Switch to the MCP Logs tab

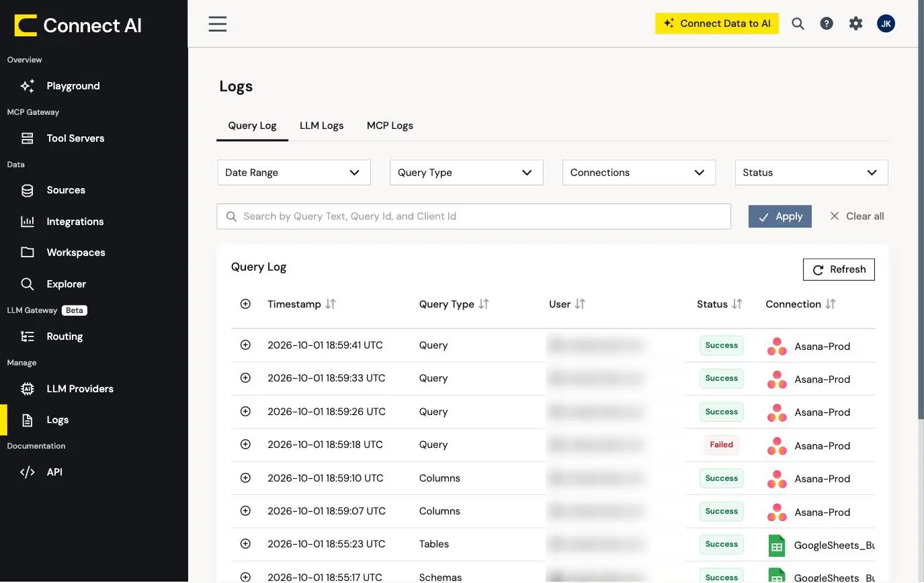click(390, 126)
